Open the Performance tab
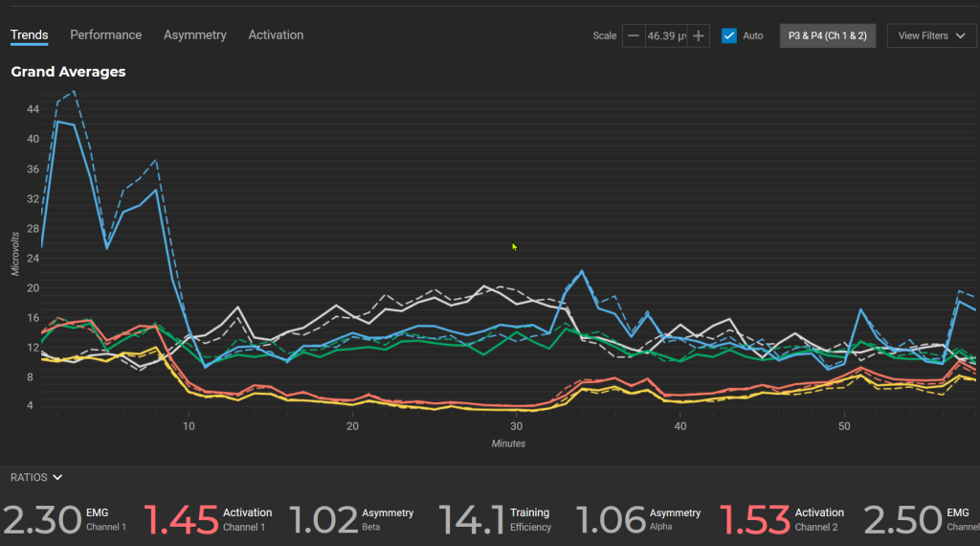The width and height of the screenshot is (980, 546). pos(105,35)
